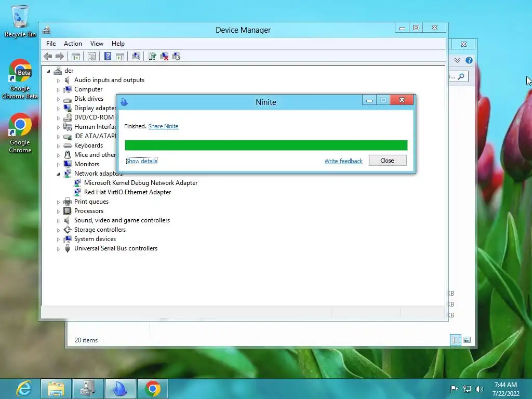The width and height of the screenshot is (532, 399).
Task: Expand the Disk drives node
Action: (x=58, y=99)
